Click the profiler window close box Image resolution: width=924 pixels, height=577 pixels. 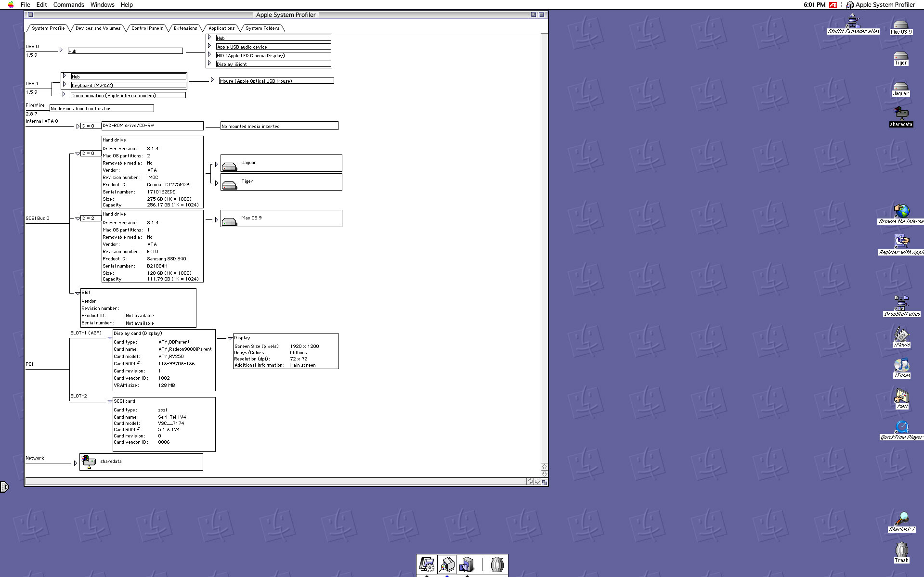(x=30, y=15)
